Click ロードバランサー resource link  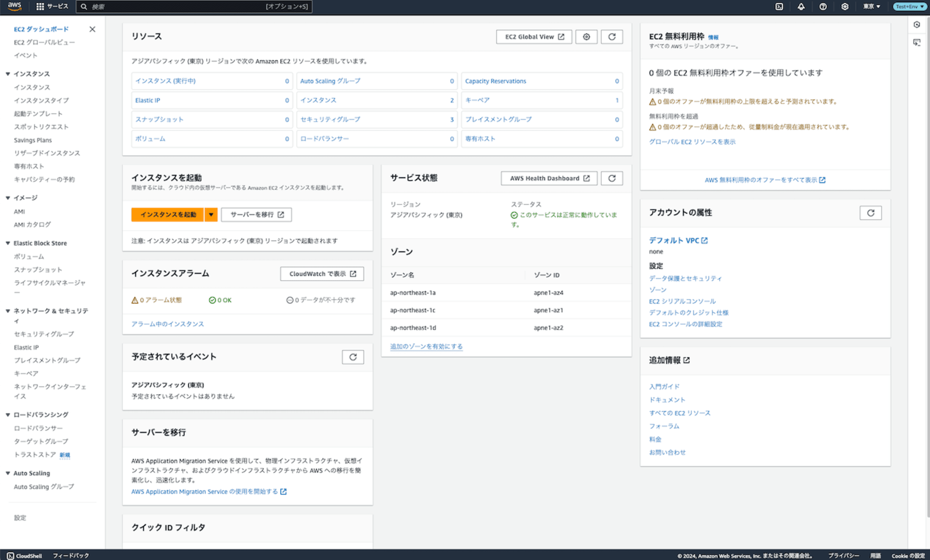click(x=325, y=139)
